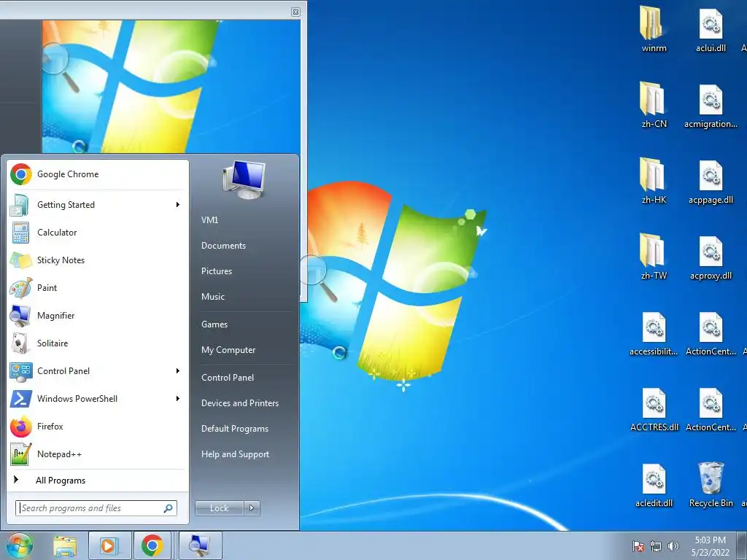Select the zh-TW folder on desktop

coord(654,257)
